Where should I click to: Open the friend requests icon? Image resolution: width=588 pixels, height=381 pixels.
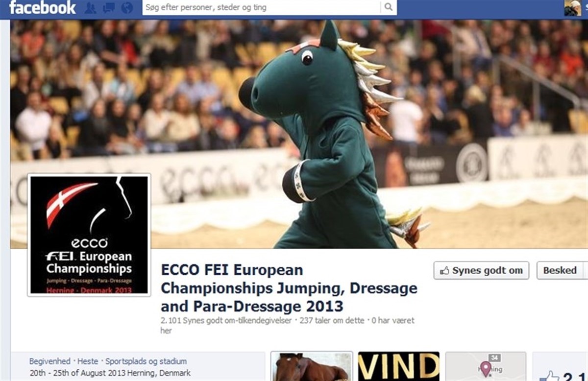[90, 8]
